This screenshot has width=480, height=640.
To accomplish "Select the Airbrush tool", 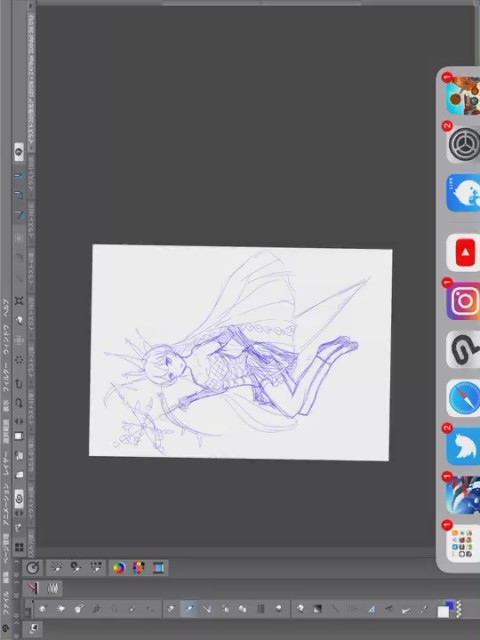I will click(x=225, y=609).
